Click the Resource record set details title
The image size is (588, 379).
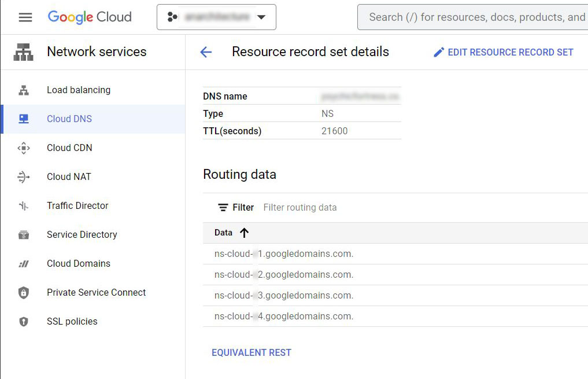pos(310,51)
